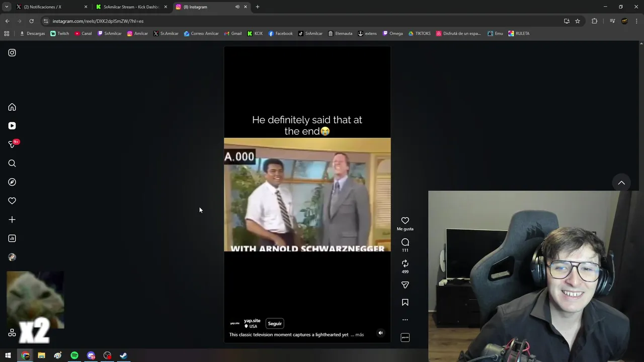Open the Instagram logo home link
644x362 pixels.
tap(12, 53)
